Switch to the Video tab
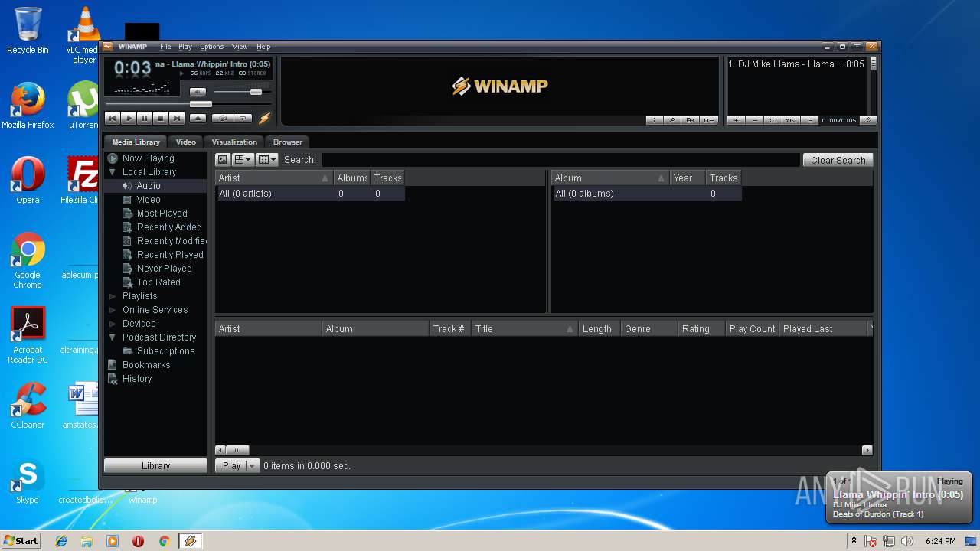Image resolution: width=980 pixels, height=551 pixels. click(185, 142)
